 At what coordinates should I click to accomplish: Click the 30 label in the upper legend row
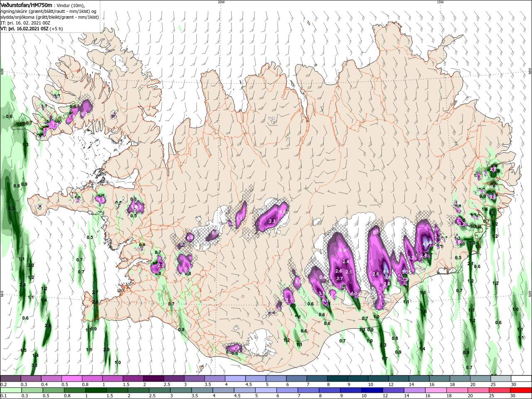514,384
